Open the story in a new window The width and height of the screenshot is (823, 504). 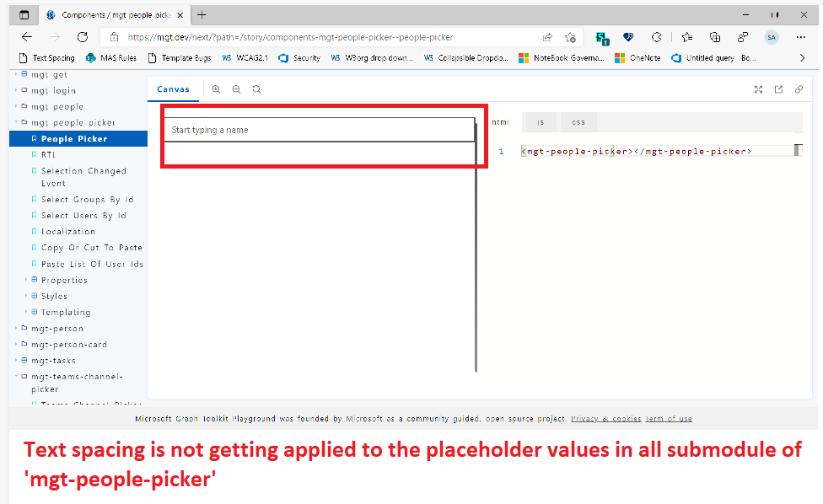point(777,88)
